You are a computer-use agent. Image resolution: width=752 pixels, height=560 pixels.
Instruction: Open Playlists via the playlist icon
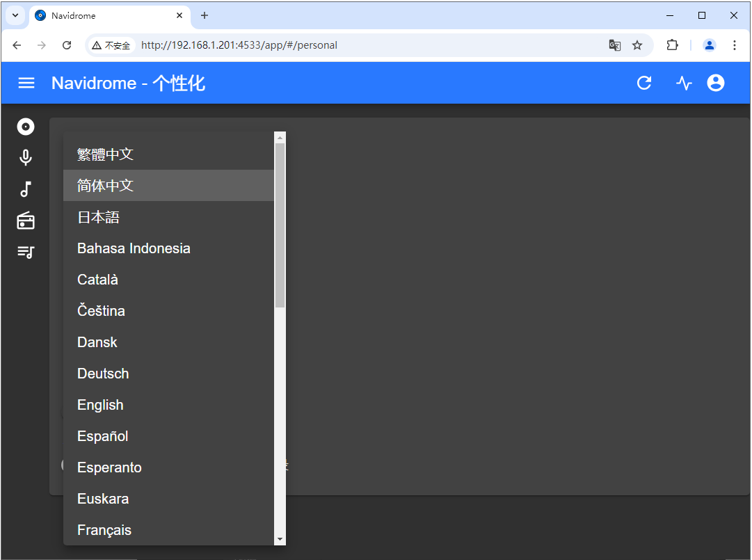coord(25,252)
